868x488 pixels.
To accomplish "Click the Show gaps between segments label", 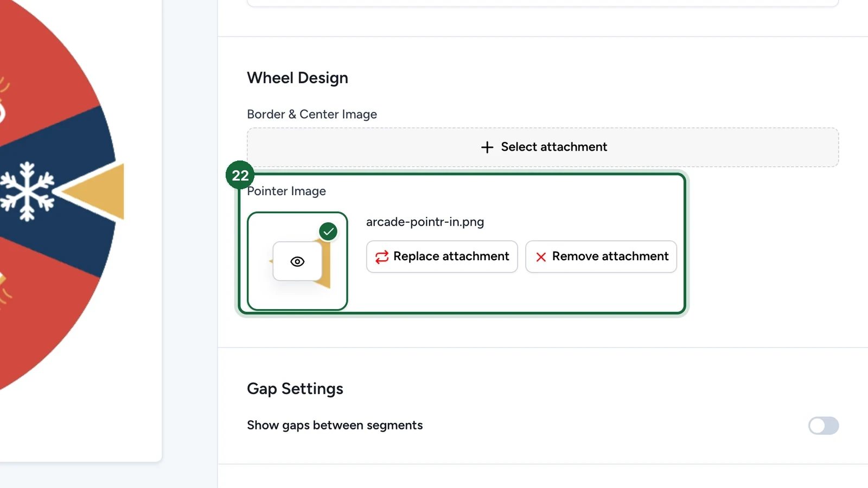I will [335, 425].
